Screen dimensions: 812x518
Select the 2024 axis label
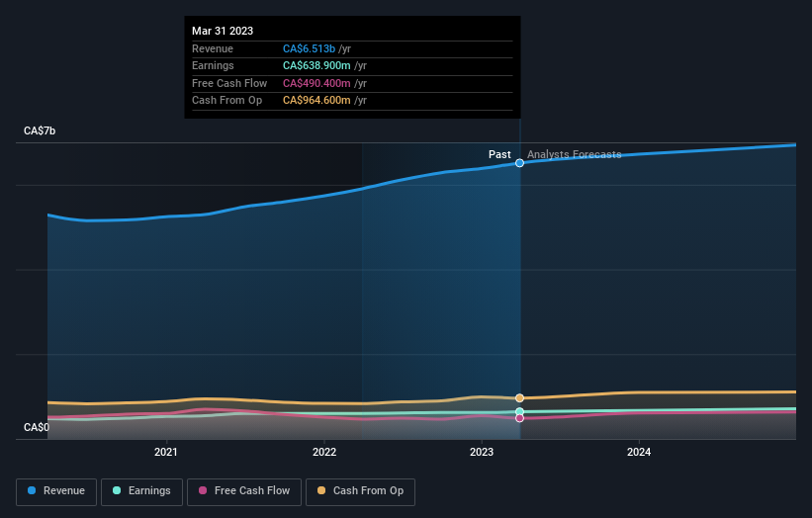click(639, 452)
